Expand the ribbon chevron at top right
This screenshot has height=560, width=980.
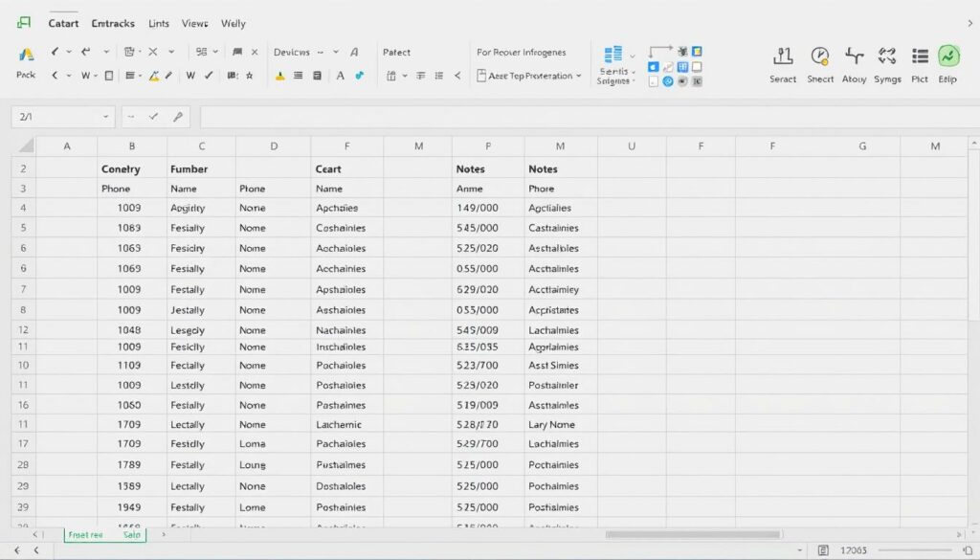click(x=970, y=23)
